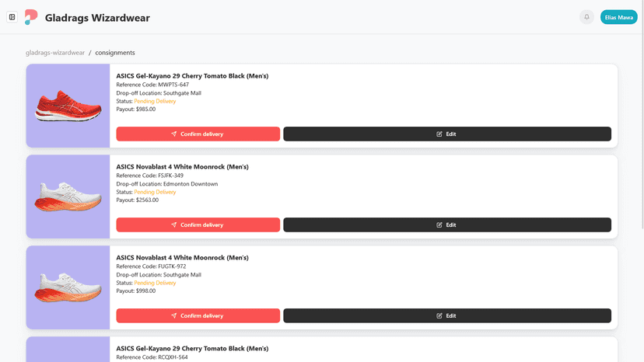Click the first ASICS Gel-Kayano 29 title
The width and height of the screenshot is (644, 362).
click(x=192, y=76)
